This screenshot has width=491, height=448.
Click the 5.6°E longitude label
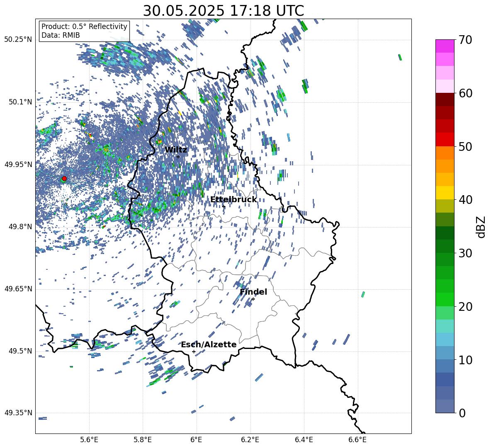coord(89,440)
